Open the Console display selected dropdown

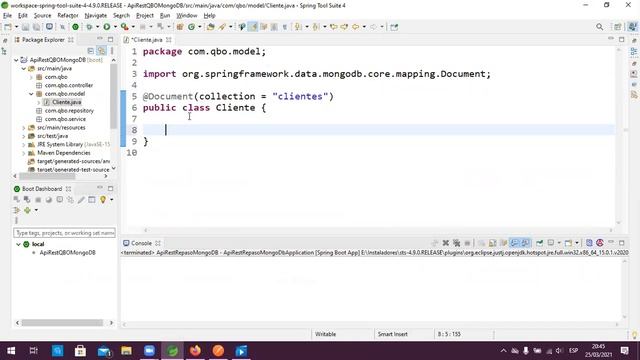click(x=559, y=243)
